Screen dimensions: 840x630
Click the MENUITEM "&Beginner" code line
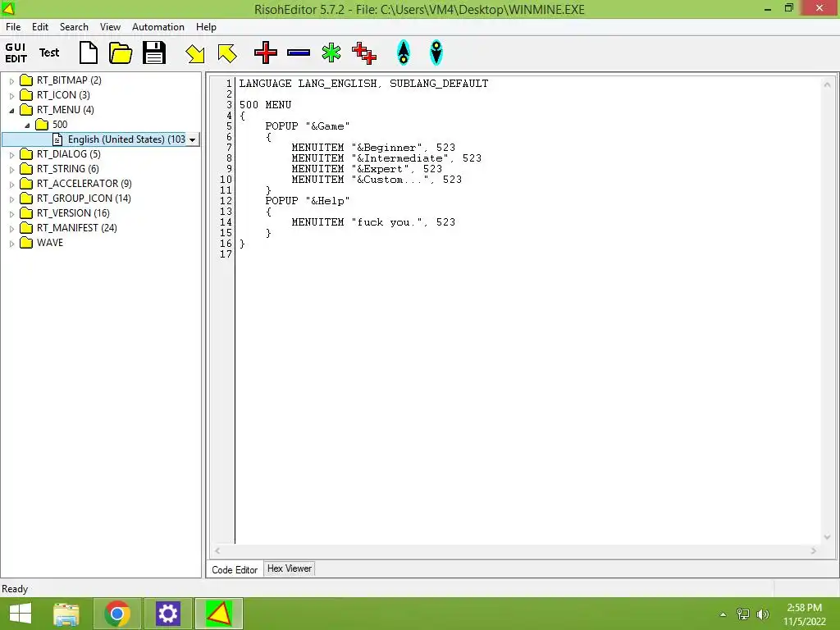coord(373,148)
